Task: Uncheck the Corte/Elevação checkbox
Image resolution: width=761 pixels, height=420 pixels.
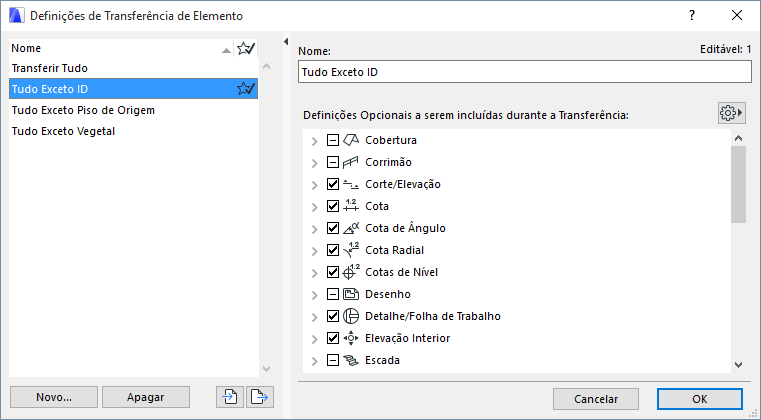Action: coord(334,184)
